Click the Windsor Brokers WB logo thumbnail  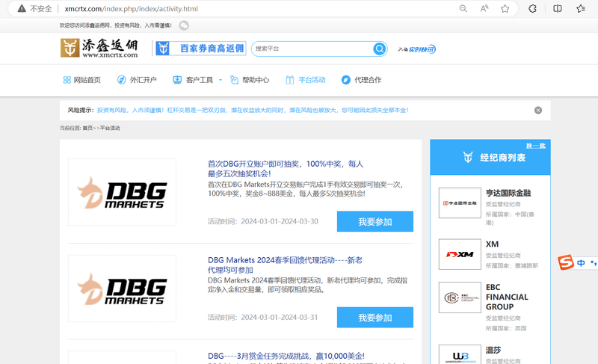tap(460, 355)
